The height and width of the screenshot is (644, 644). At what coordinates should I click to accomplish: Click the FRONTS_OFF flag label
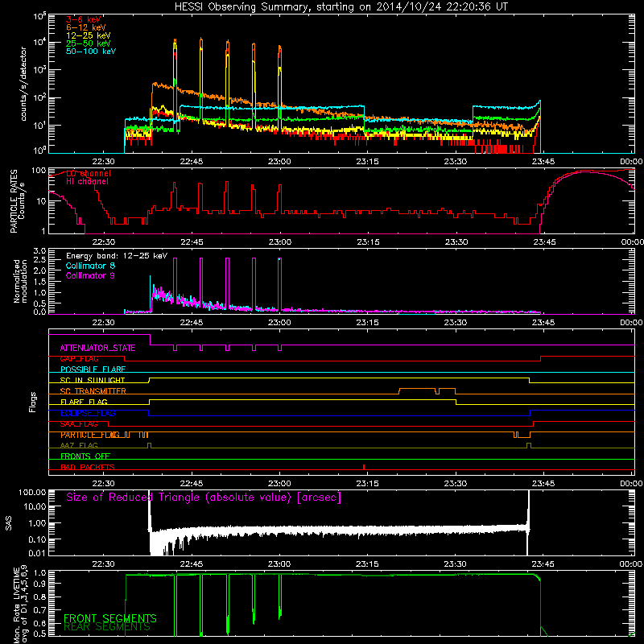(x=85, y=456)
